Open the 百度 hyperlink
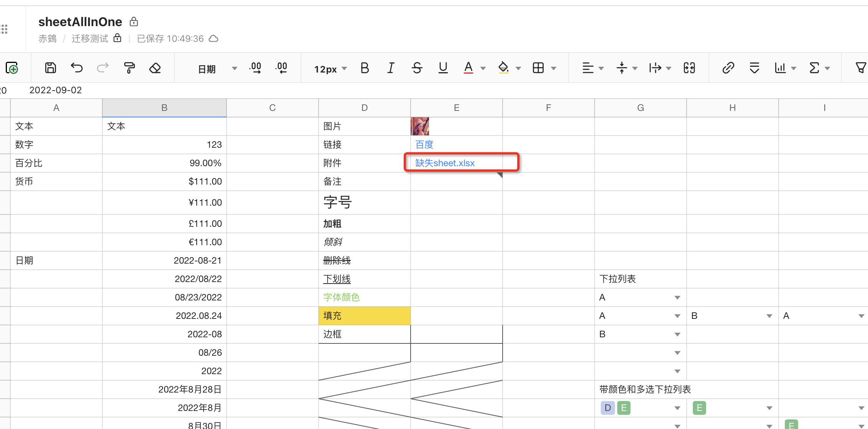The image size is (868, 429). tap(424, 145)
